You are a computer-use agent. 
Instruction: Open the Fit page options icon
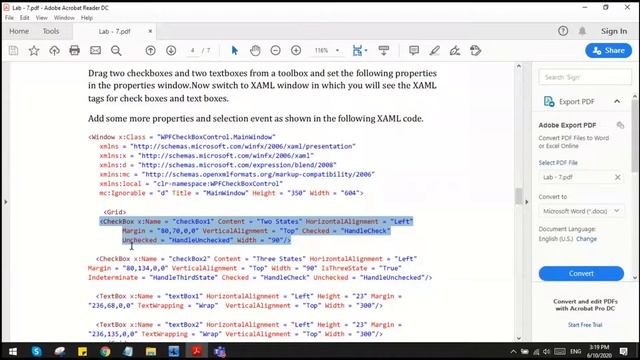click(x=358, y=51)
